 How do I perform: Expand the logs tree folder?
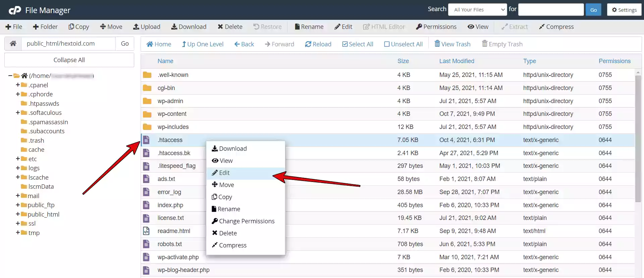[x=18, y=168]
